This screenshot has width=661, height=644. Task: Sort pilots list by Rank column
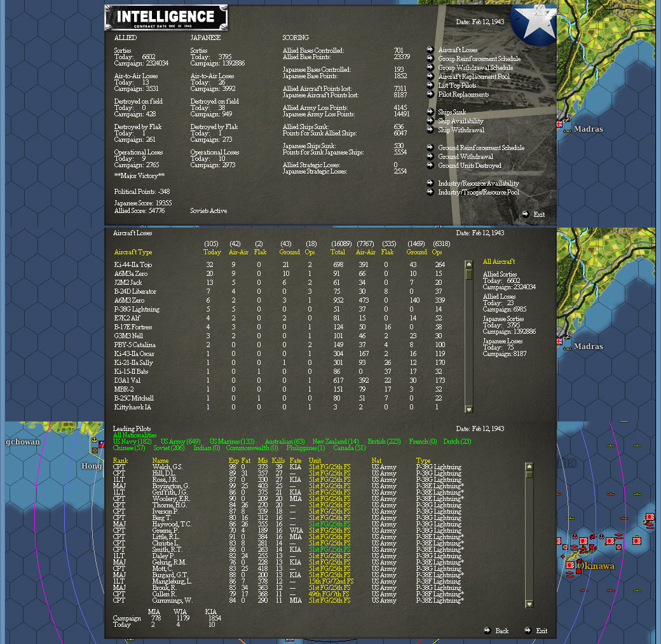click(120, 460)
